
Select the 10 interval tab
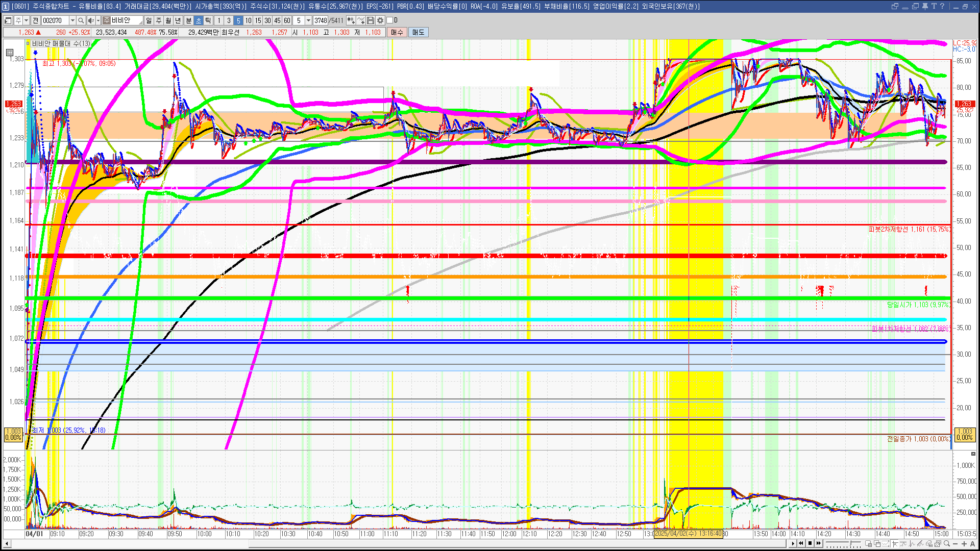248,20
